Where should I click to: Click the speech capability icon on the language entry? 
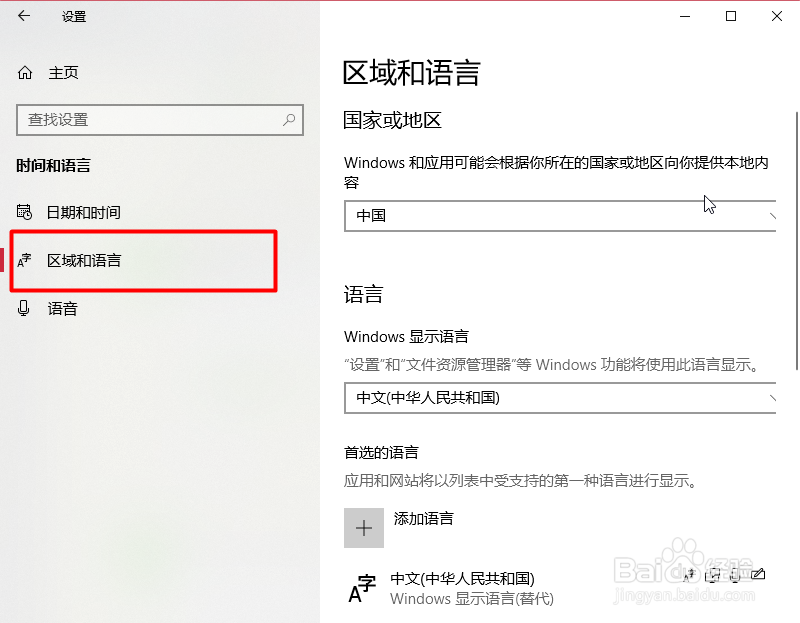click(736, 574)
